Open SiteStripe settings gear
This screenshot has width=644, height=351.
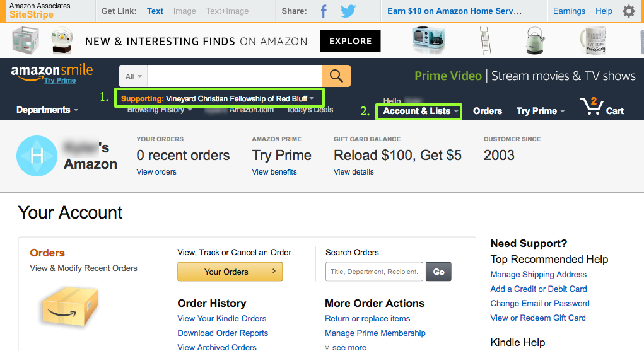629,11
